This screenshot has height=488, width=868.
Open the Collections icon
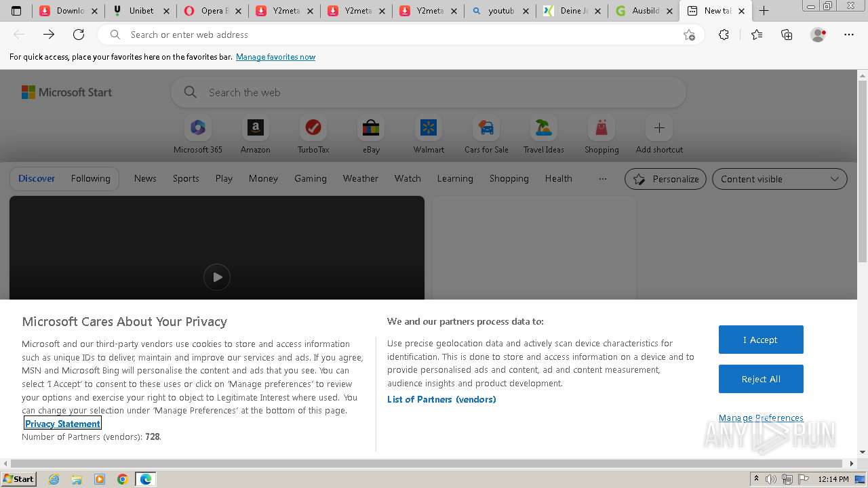pos(787,35)
